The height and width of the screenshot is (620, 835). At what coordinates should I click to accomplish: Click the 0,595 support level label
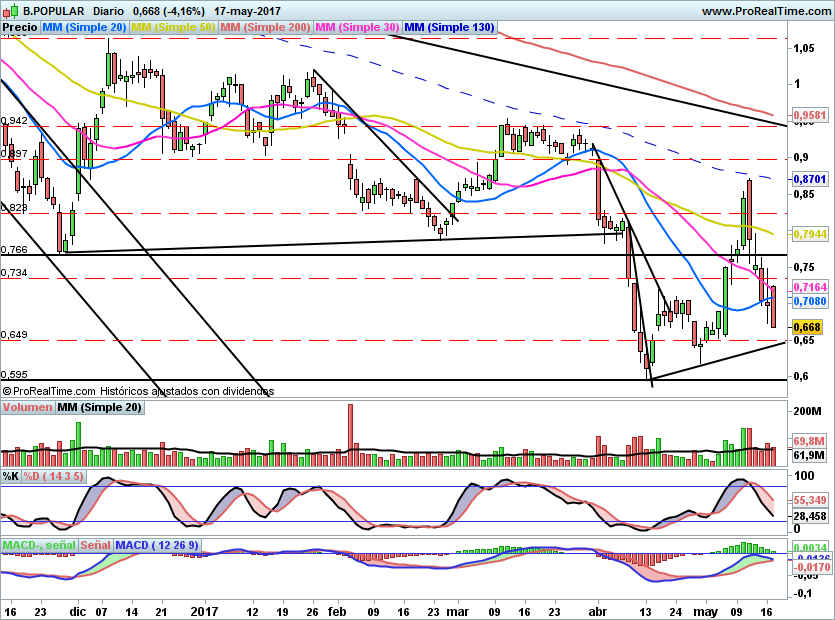click(x=14, y=375)
